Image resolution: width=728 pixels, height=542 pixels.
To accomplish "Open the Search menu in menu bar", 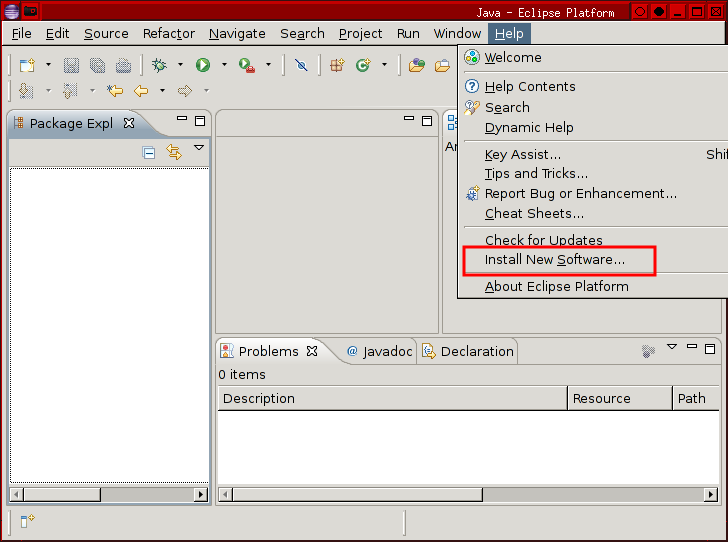I will point(302,34).
